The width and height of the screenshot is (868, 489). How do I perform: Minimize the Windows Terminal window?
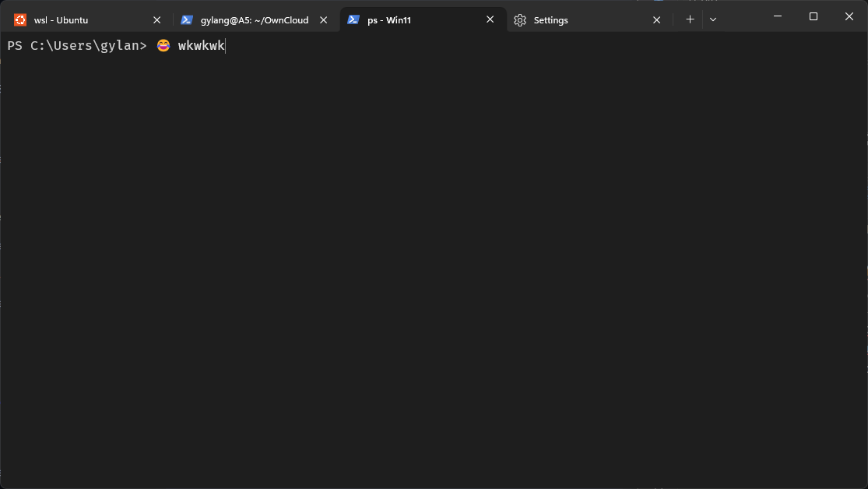pos(777,16)
